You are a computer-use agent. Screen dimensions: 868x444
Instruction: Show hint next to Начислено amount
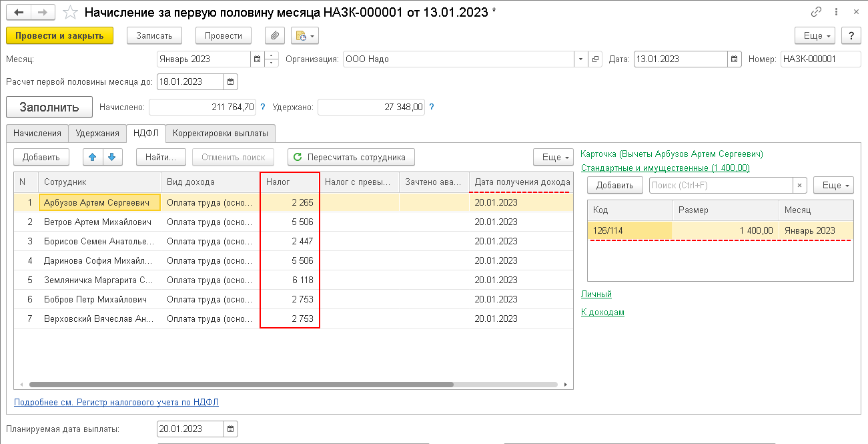coord(263,107)
